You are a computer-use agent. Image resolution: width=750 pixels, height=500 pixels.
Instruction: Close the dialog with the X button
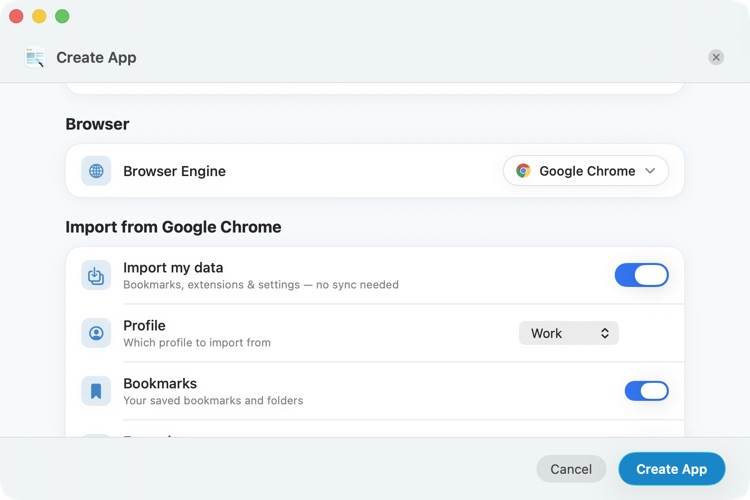(716, 57)
